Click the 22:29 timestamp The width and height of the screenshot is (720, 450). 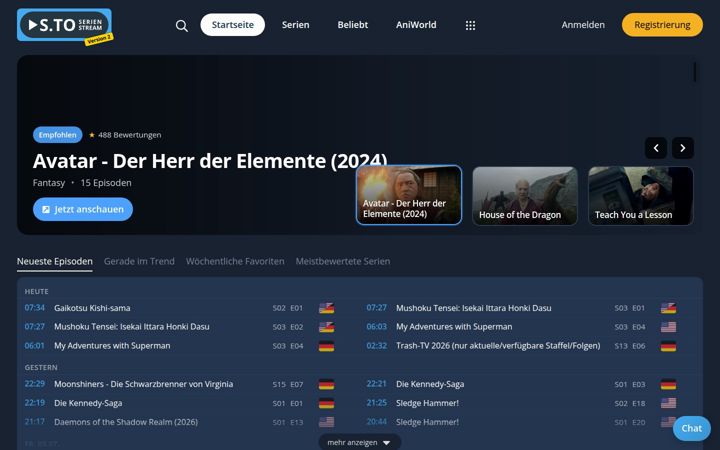pyautogui.click(x=35, y=384)
